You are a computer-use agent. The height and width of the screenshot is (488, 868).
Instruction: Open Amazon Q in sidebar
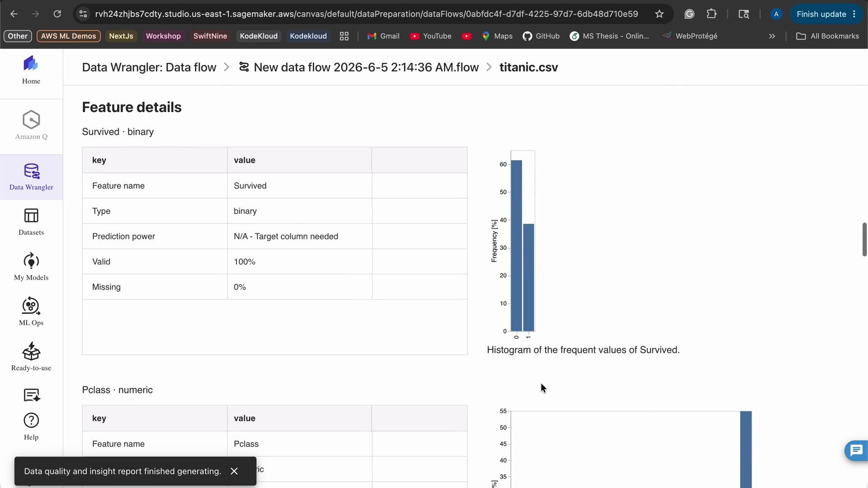31,125
